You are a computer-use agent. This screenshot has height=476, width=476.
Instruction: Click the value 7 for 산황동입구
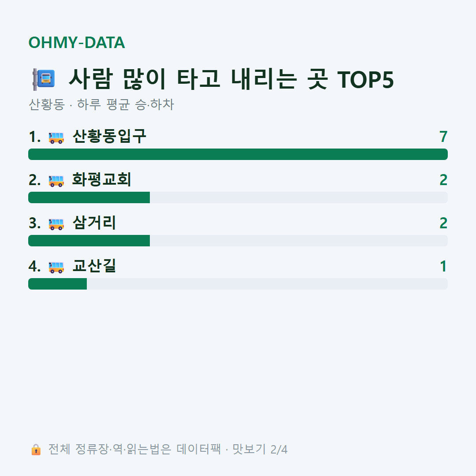[x=443, y=137]
